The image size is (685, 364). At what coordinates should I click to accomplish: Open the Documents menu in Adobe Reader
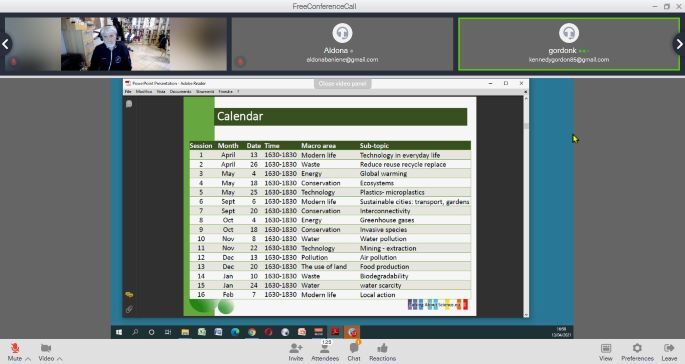(x=180, y=92)
